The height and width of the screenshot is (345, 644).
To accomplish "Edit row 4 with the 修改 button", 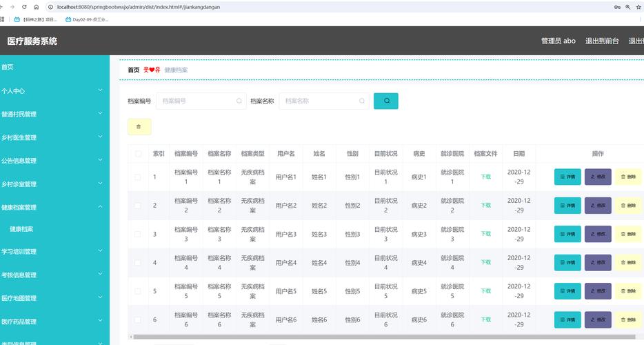I will click(x=598, y=262).
